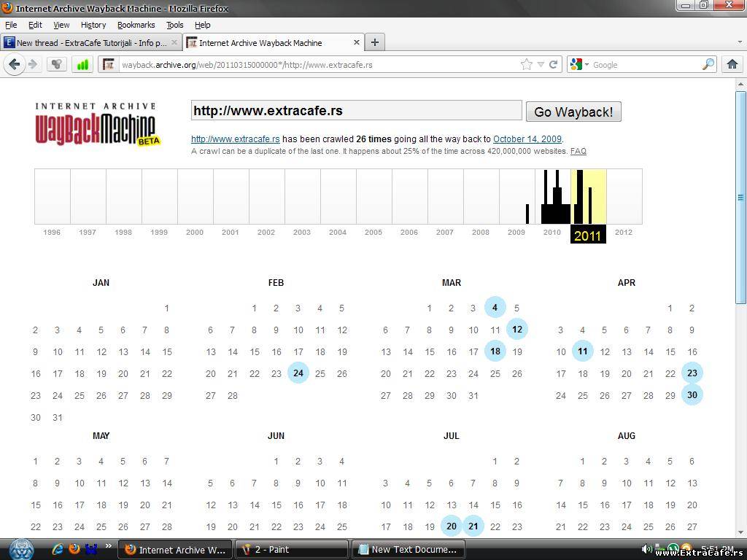Go forward using the forward arrow button

pyautogui.click(x=33, y=64)
